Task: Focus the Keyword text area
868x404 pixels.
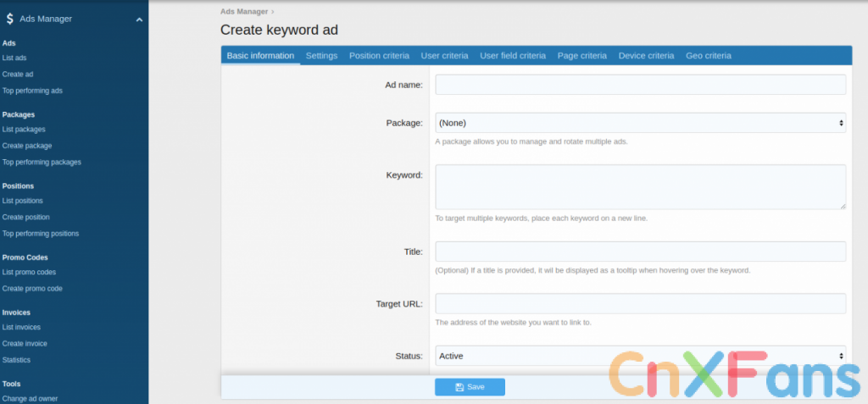Action: (640, 186)
